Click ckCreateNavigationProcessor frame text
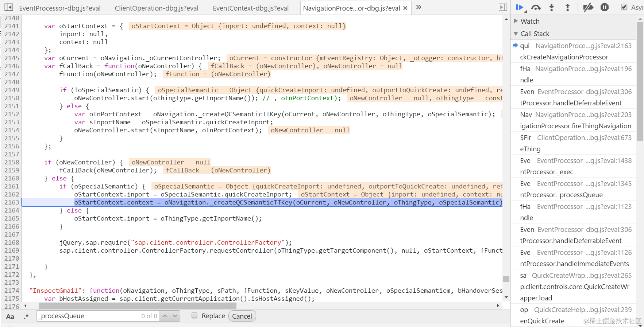 click(x=564, y=57)
